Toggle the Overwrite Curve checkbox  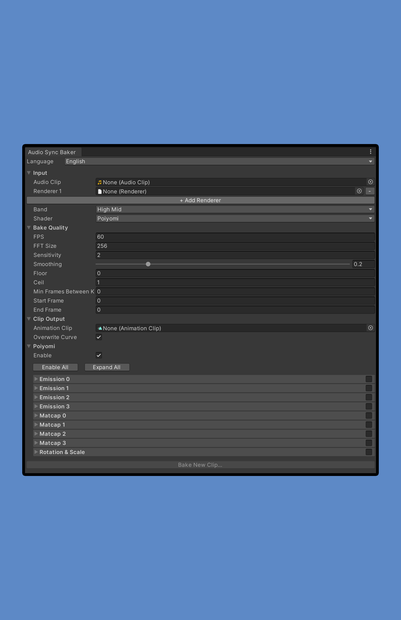tap(99, 337)
